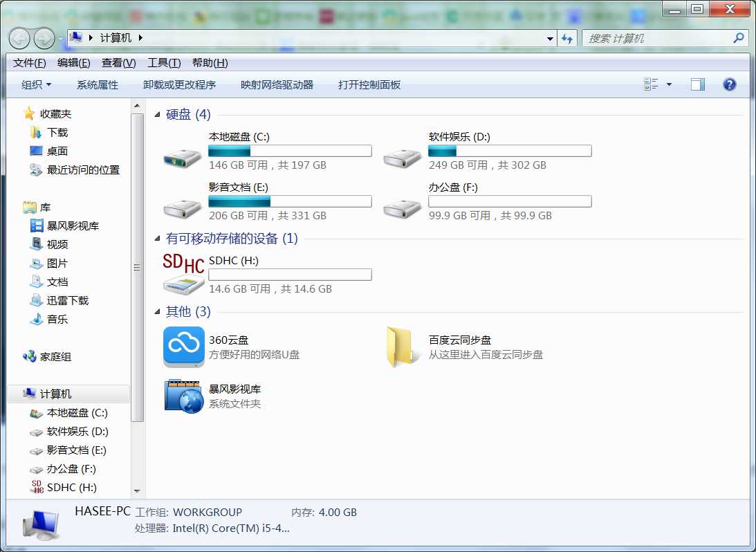Click the help question mark icon
Screen dimensions: 756x552
coord(730,84)
